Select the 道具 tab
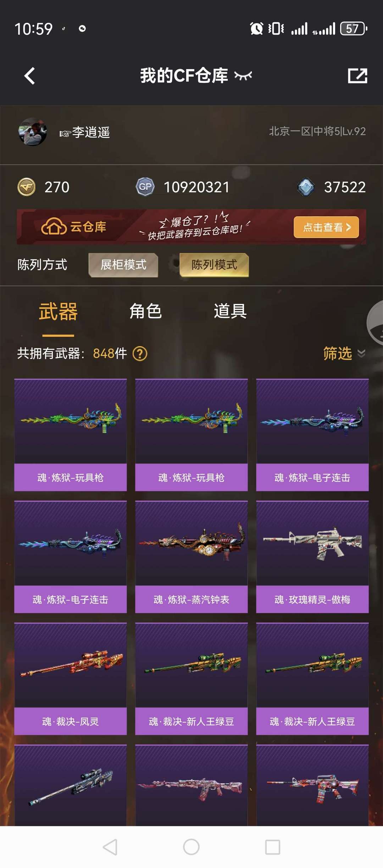 pyautogui.click(x=230, y=312)
